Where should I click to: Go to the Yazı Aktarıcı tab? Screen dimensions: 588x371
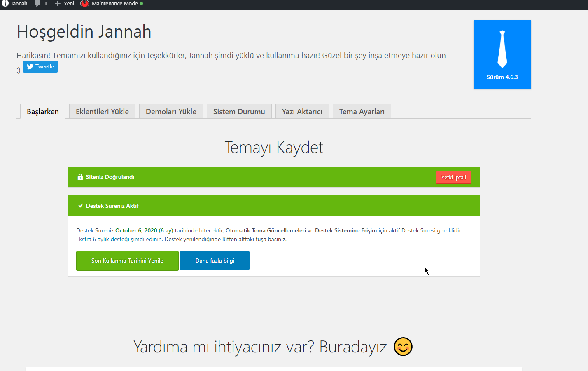point(302,112)
